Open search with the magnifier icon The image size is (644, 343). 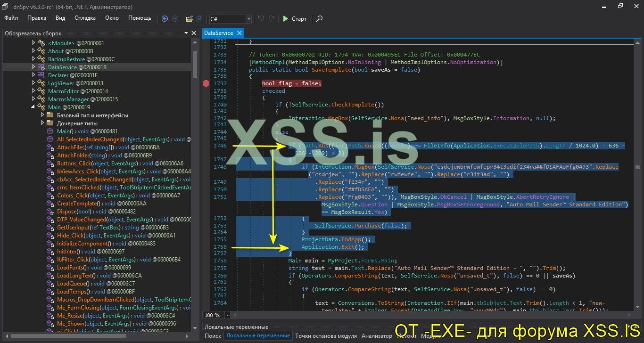[319, 19]
